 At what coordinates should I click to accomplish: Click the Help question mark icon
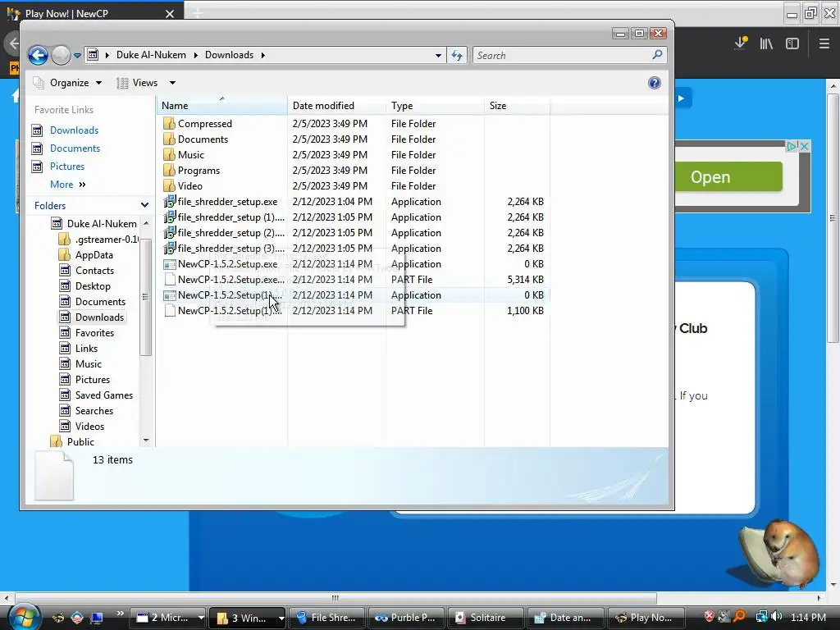tap(654, 83)
